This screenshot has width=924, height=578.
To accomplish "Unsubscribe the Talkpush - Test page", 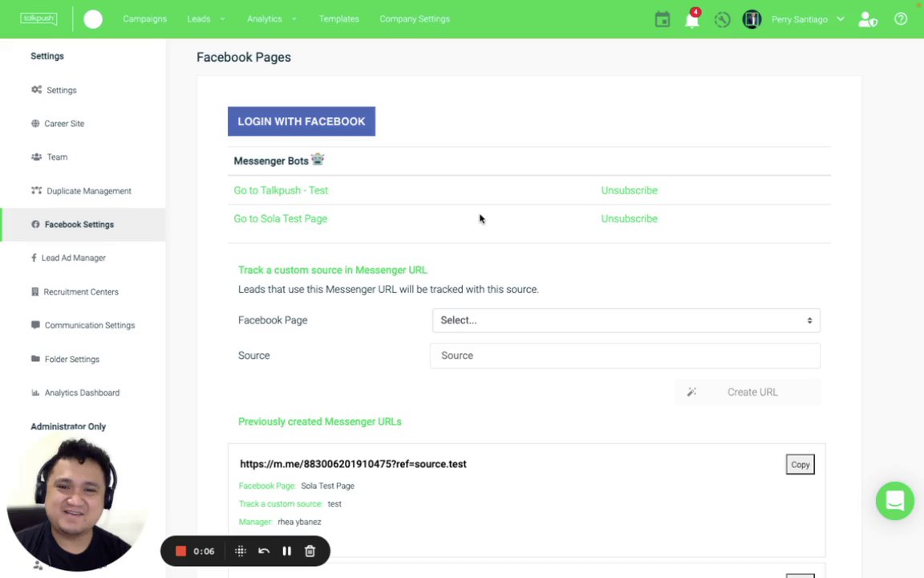I will coord(629,190).
